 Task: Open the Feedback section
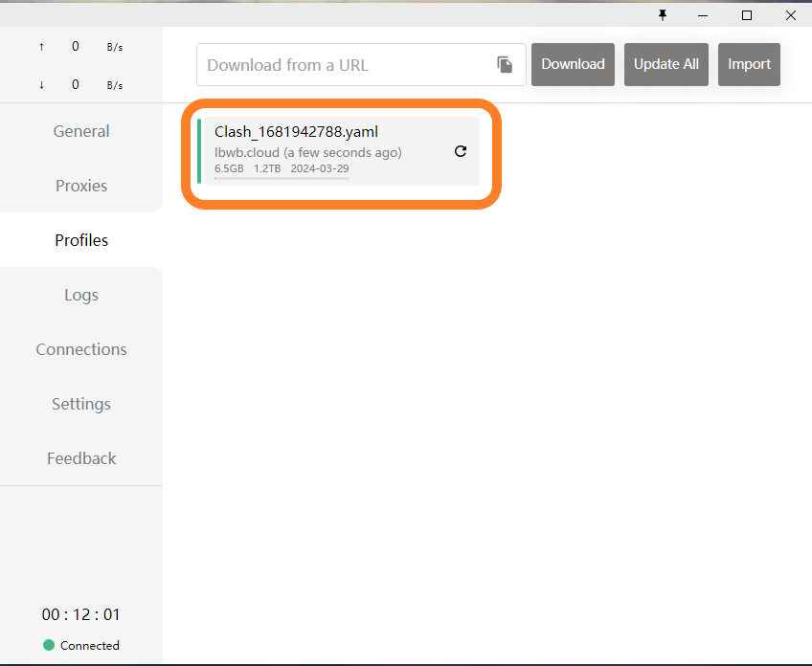(81, 458)
